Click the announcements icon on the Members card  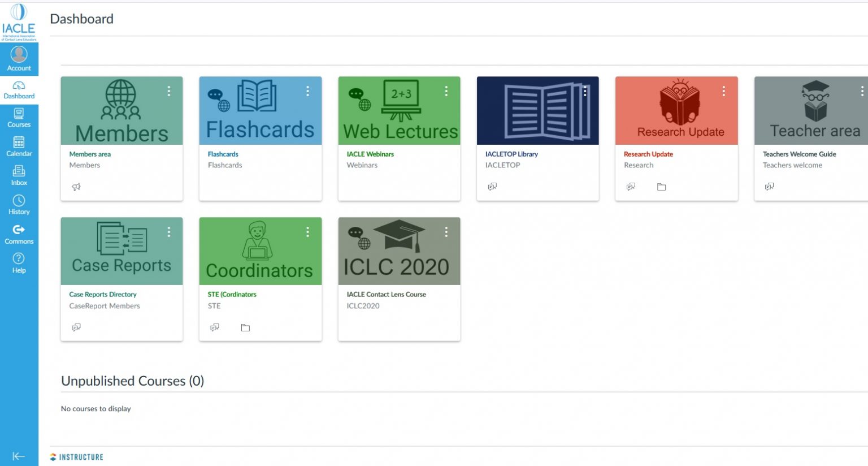76,187
